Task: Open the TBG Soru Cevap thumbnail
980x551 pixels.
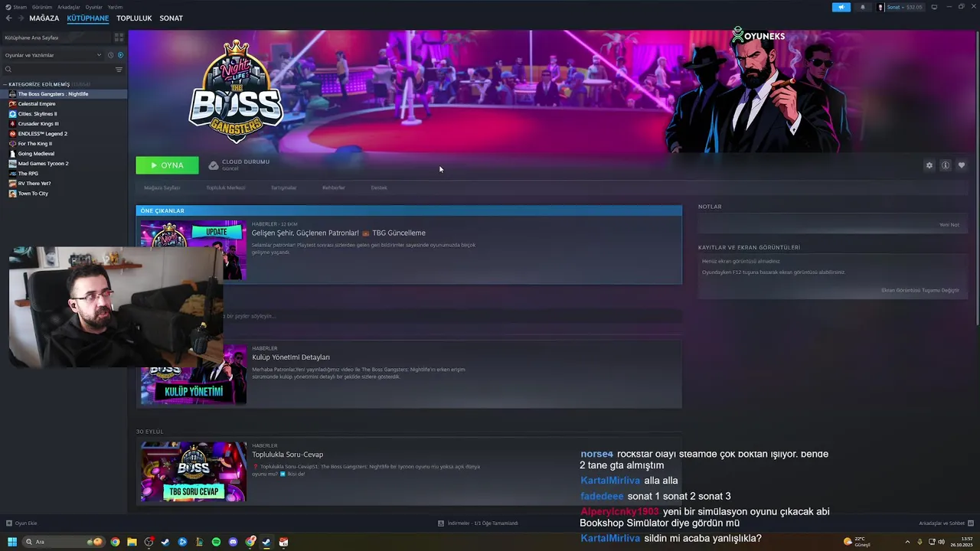Action: click(194, 471)
